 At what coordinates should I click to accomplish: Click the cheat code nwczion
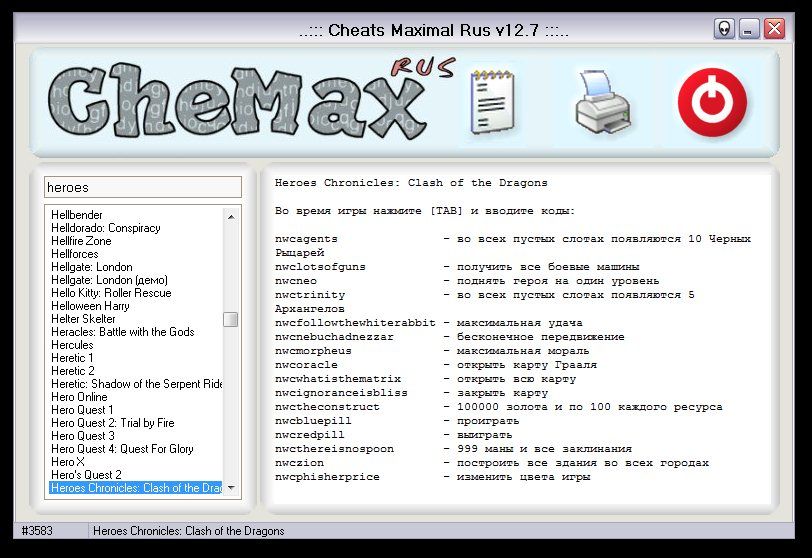[299, 463]
